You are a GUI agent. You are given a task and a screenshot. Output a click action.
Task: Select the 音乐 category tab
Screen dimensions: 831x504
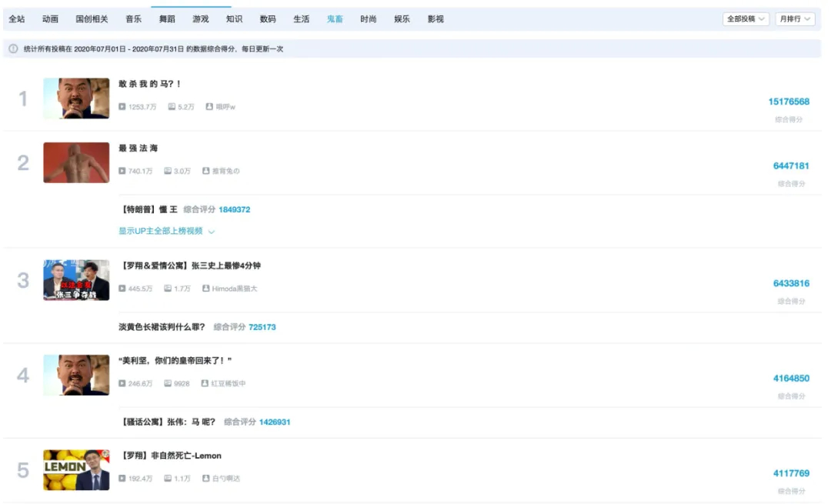pyautogui.click(x=134, y=19)
